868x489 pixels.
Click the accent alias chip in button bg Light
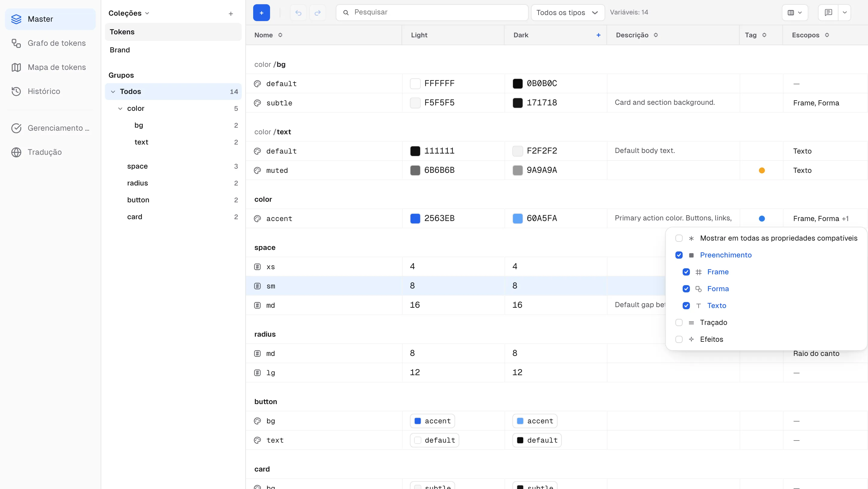click(432, 421)
